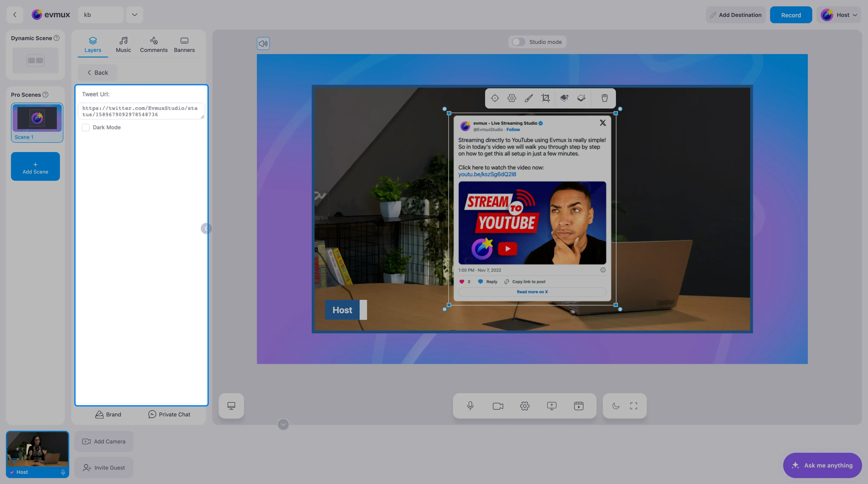Open layer settings gear in floating toolbar
The image size is (868, 484).
coord(511,98)
